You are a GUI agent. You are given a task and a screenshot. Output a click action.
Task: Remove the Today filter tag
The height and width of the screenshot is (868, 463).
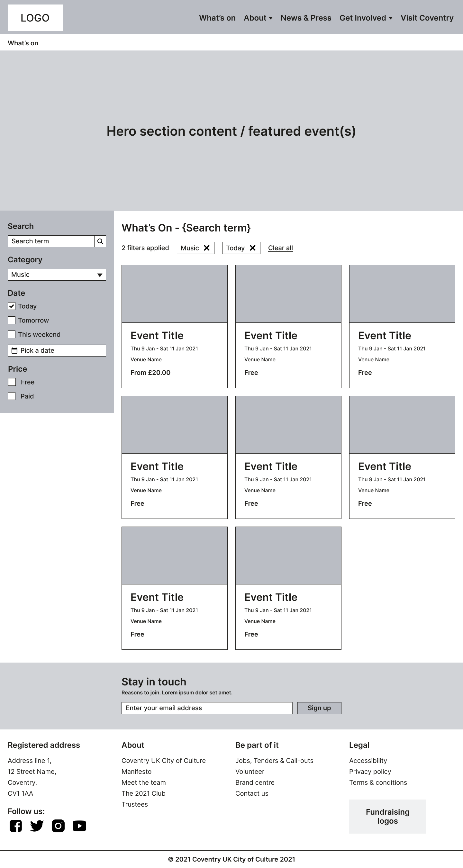tap(252, 248)
